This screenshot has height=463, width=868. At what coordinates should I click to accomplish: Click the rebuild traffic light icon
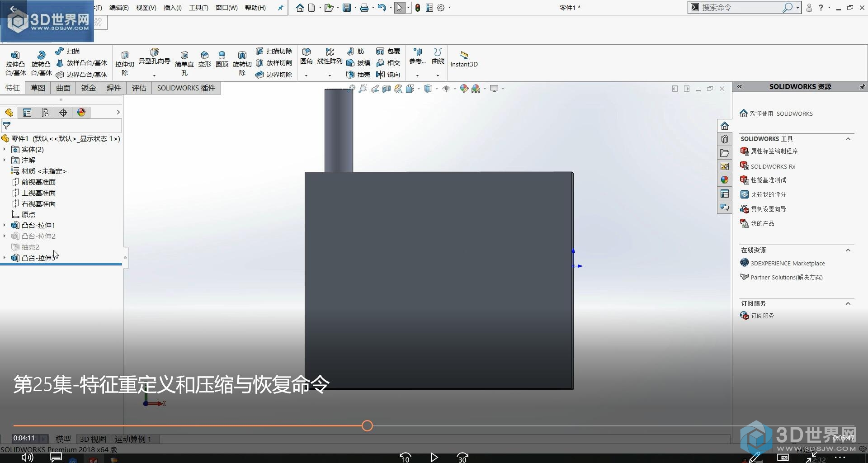(x=418, y=8)
